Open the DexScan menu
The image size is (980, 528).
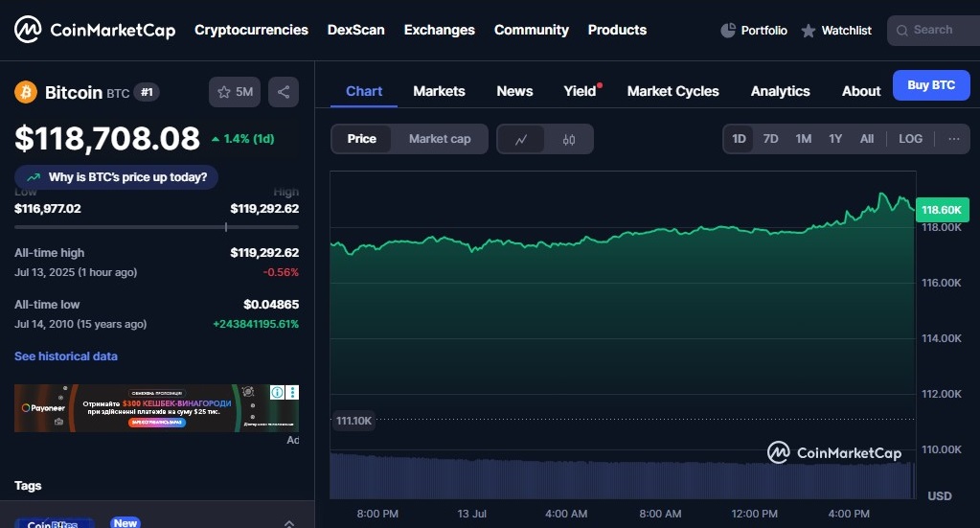tap(356, 30)
